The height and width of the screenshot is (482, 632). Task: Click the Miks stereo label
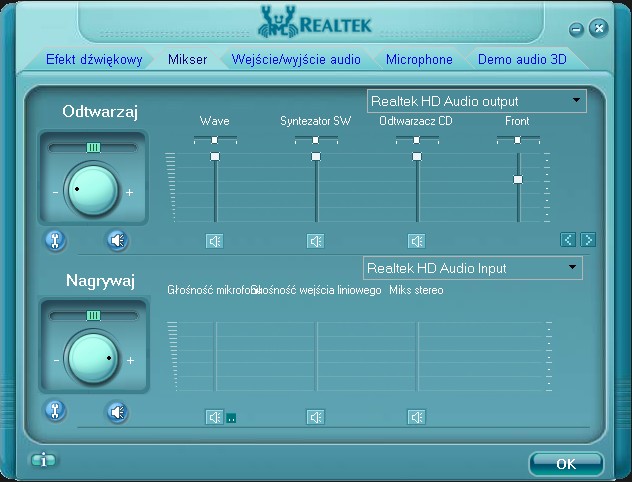(x=416, y=290)
